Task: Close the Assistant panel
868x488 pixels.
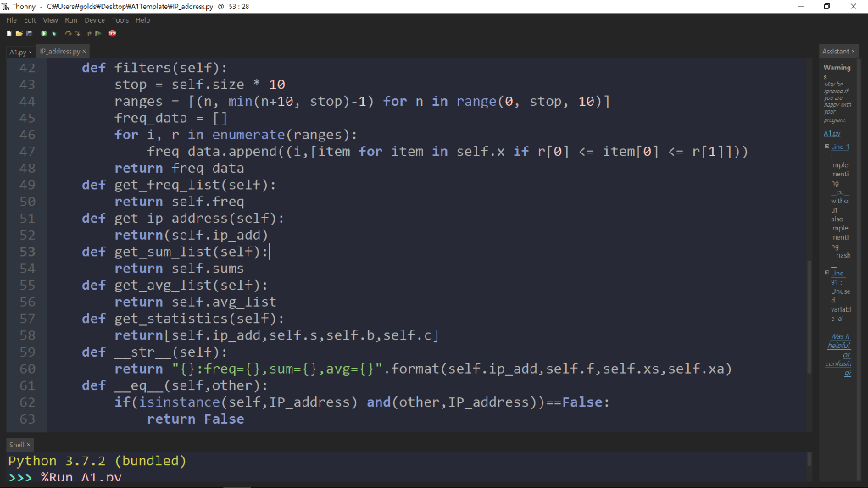Action: 853,51
